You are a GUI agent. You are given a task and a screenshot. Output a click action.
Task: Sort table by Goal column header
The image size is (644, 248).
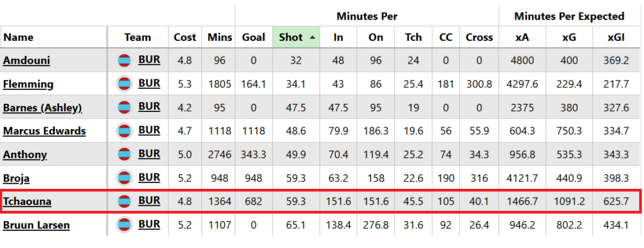tap(253, 37)
